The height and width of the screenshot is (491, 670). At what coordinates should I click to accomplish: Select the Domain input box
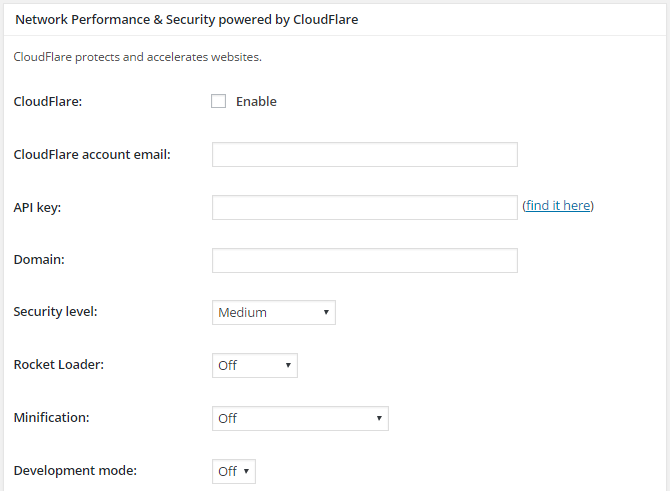[365, 260]
